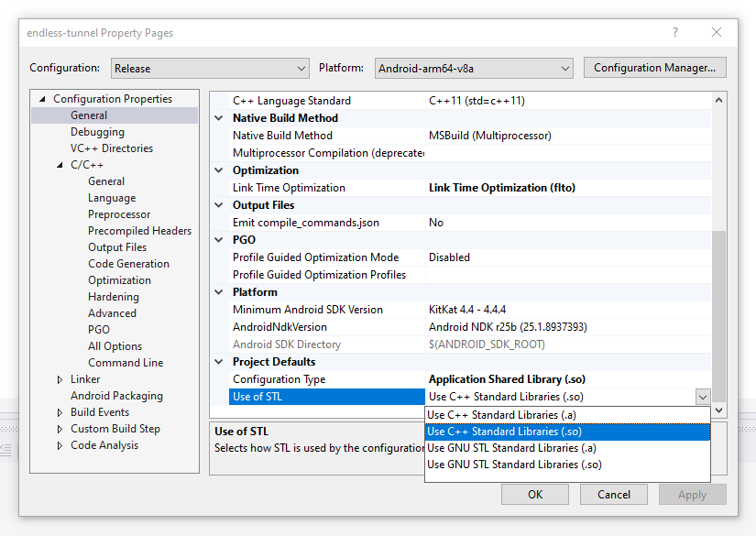Open the Configuration dropdown showing Release
Screen dimensions: 756x536
210,68
